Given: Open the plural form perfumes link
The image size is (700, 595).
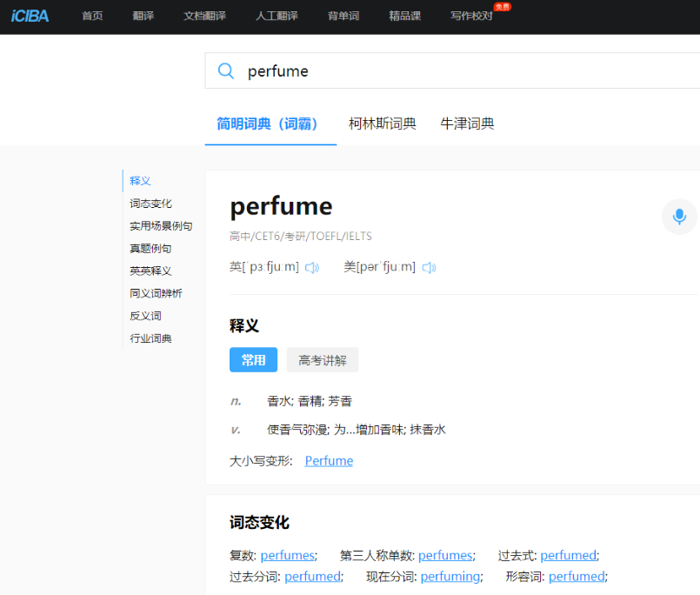Looking at the screenshot, I should pyautogui.click(x=287, y=556).
